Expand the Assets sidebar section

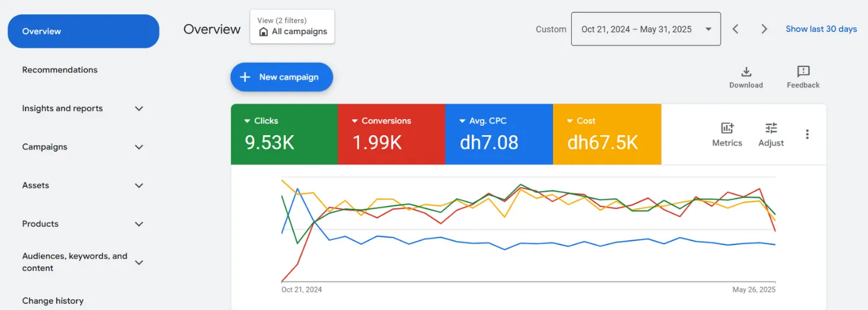point(139,185)
